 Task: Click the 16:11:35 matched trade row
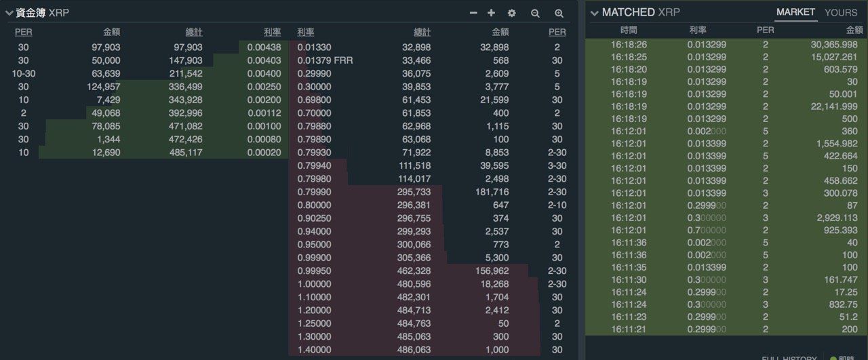726,267
